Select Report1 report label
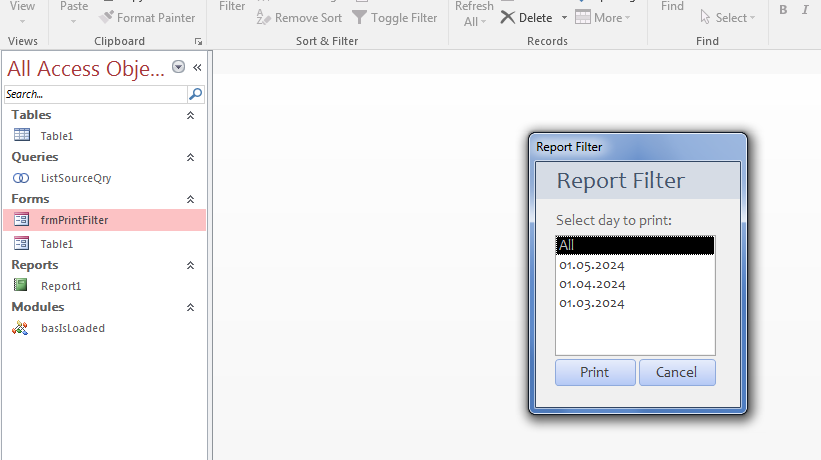 [61, 286]
